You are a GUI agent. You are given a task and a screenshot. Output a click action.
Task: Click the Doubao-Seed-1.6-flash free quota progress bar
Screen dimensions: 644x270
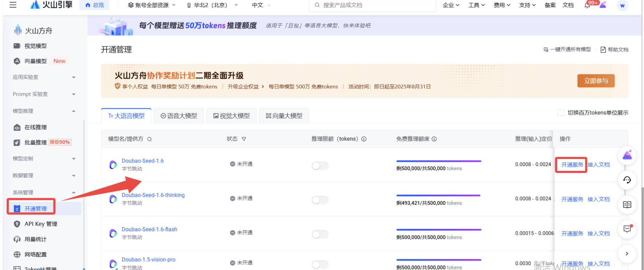pos(439,230)
